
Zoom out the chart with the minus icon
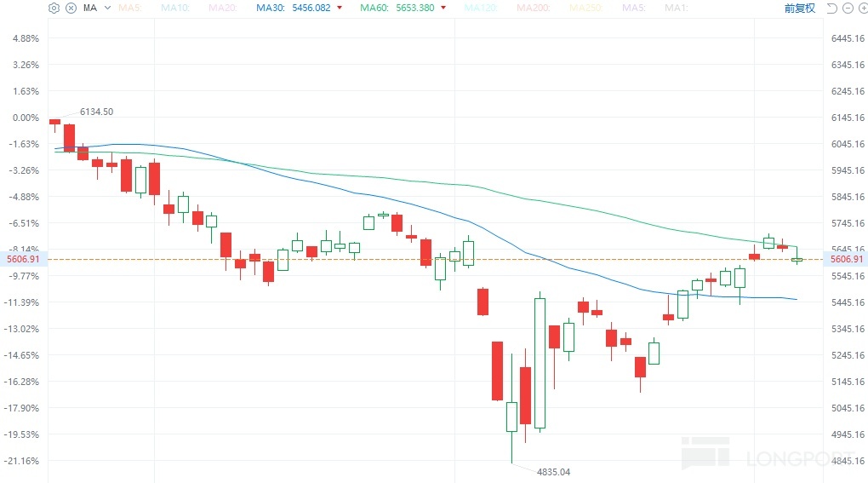coord(846,8)
